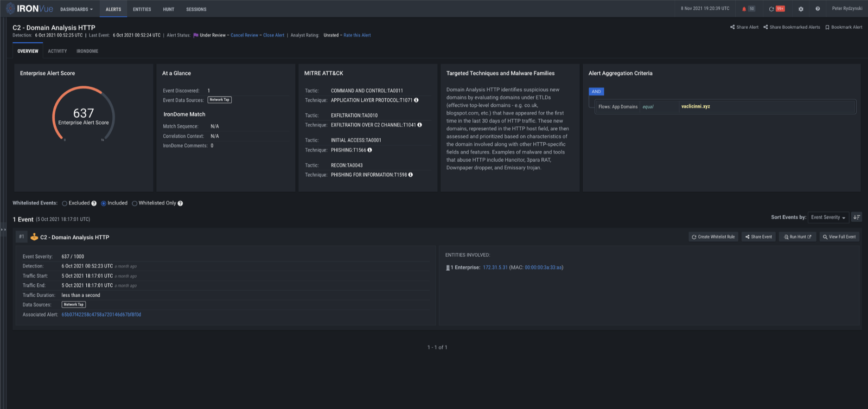Select the Whitelisted Only option

point(135,203)
